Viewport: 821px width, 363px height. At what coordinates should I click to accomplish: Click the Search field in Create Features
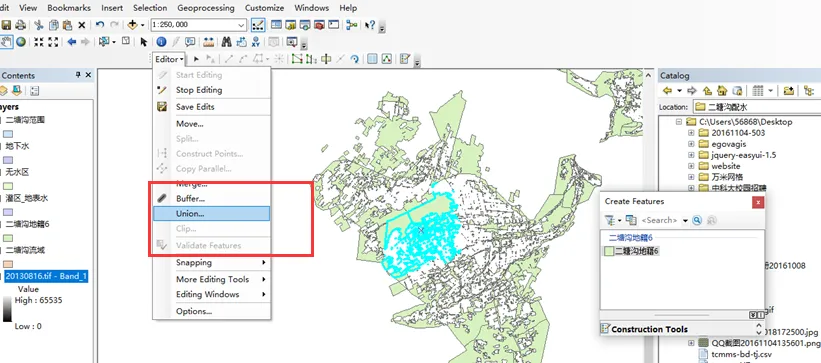660,221
